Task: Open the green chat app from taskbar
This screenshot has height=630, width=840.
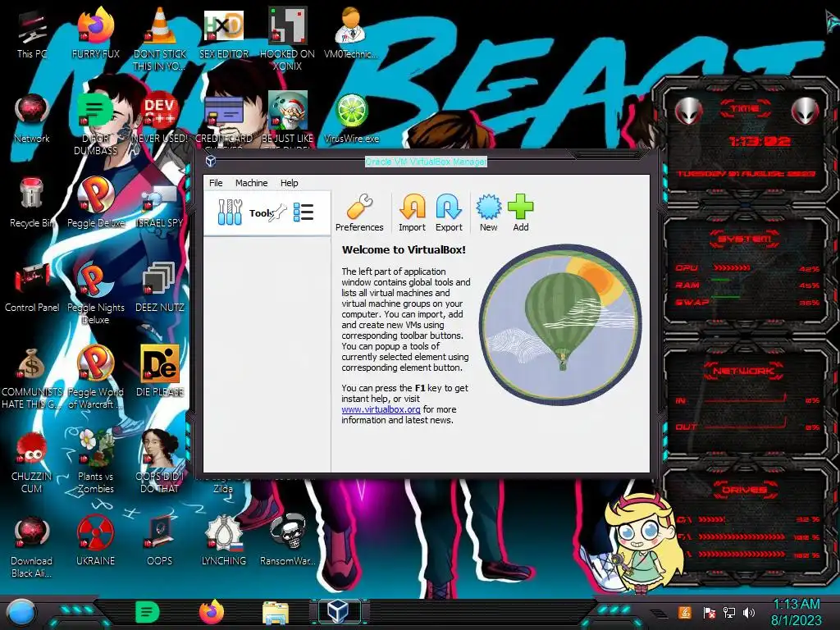Action: click(148, 612)
